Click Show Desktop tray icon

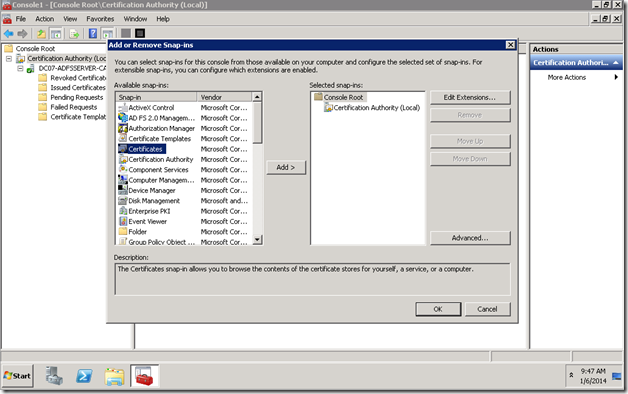click(616, 376)
